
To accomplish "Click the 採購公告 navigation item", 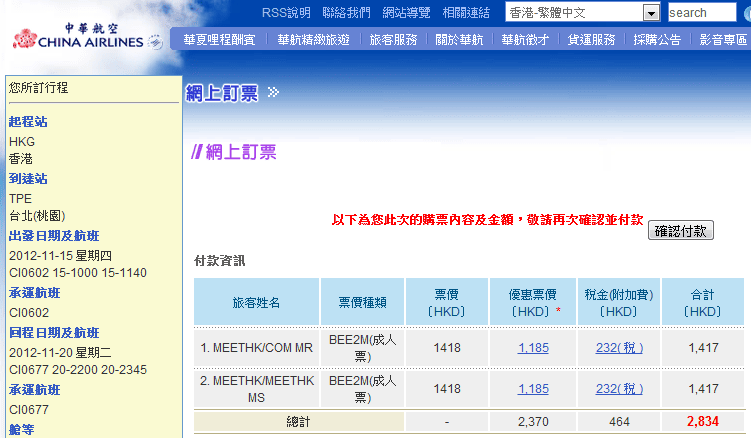I will (657, 40).
